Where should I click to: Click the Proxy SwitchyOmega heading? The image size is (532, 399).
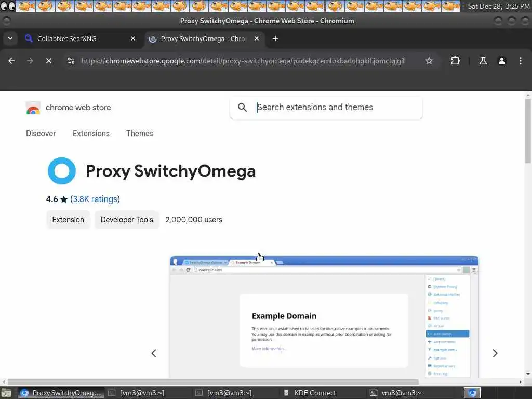170,170
